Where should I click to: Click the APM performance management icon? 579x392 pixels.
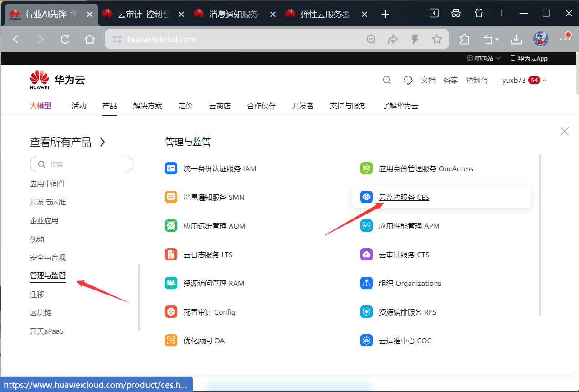366,226
